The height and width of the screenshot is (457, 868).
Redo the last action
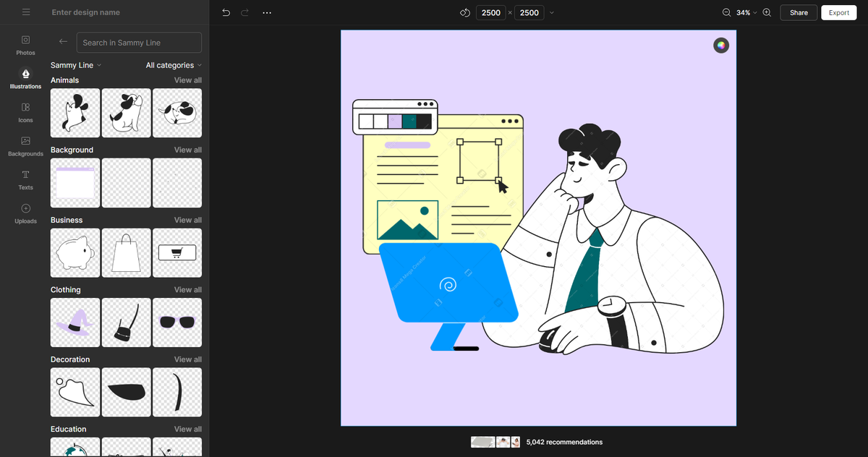[x=244, y=12]
